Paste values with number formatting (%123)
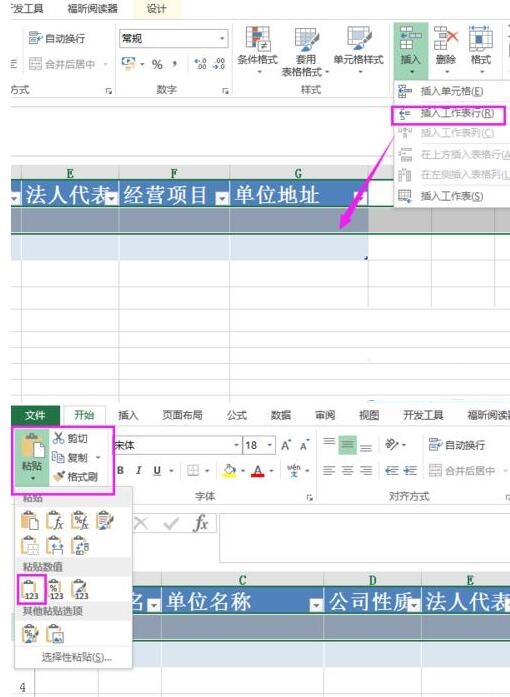 point(55,589)
